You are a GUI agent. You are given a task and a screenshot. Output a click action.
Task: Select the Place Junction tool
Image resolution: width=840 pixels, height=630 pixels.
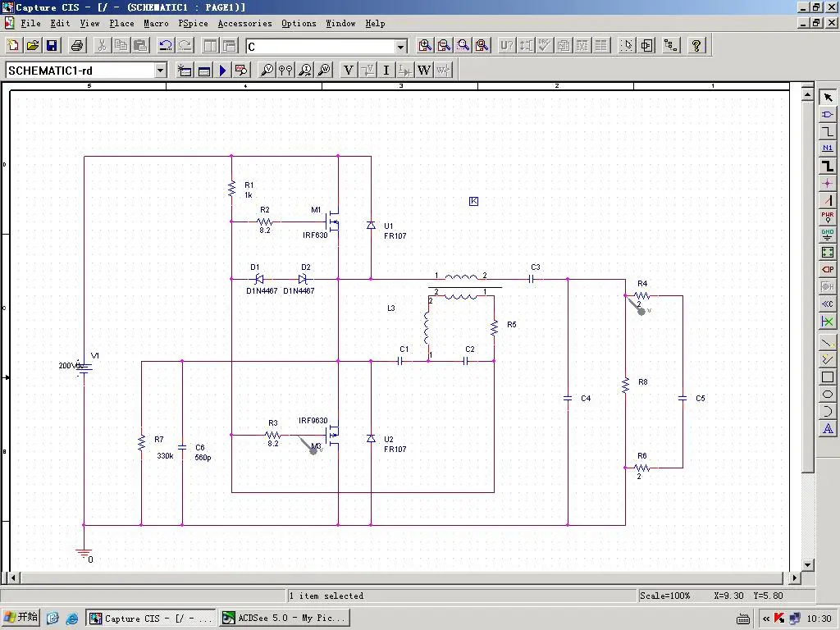pyautogui.click(x=828, y=183)
